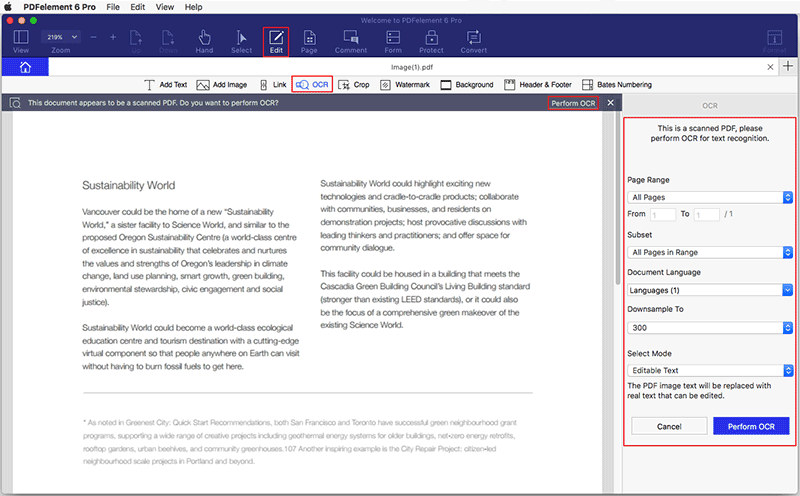Viewport: 800px width, 496px height.
Task: Open the Form tools
Action: click(x=393, y=41)
